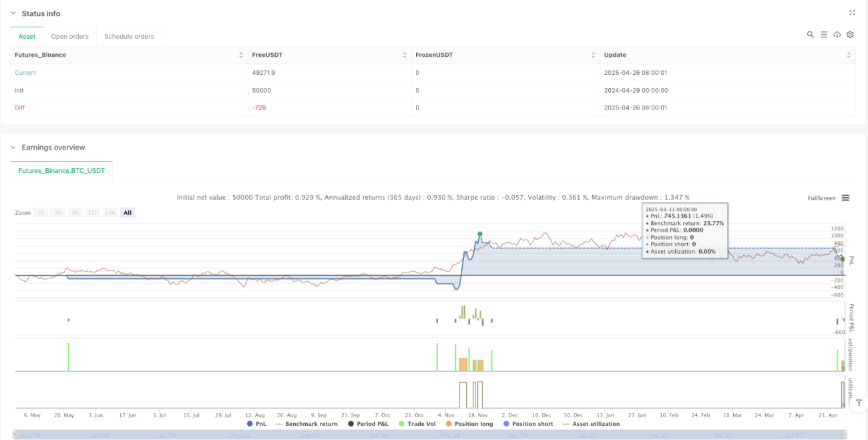
Task: Select the Futures_Binance.BTC_USDT chart tab
Action: 61,171
